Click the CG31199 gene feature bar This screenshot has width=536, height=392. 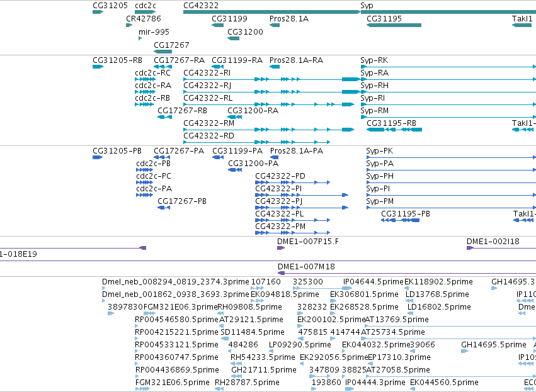218,25
